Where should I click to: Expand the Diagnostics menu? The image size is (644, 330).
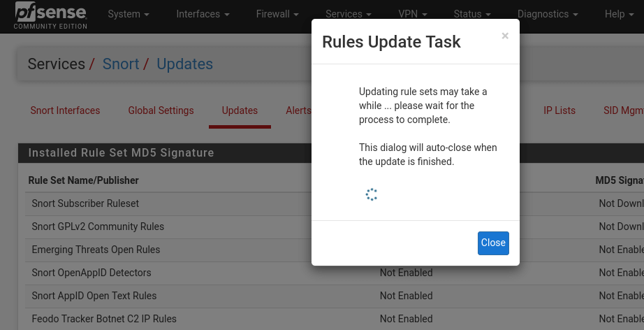click(548, 14)
